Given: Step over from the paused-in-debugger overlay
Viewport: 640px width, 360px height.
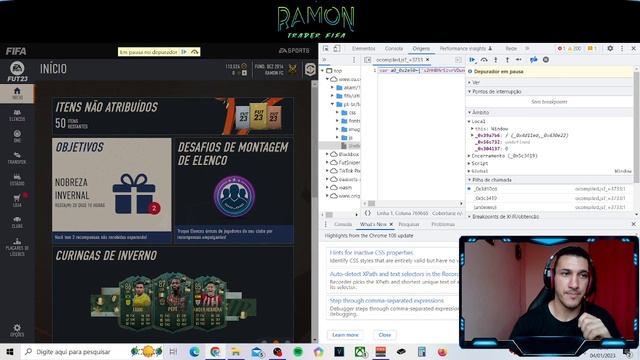Looking at the screenshot, I should (195, 52).
